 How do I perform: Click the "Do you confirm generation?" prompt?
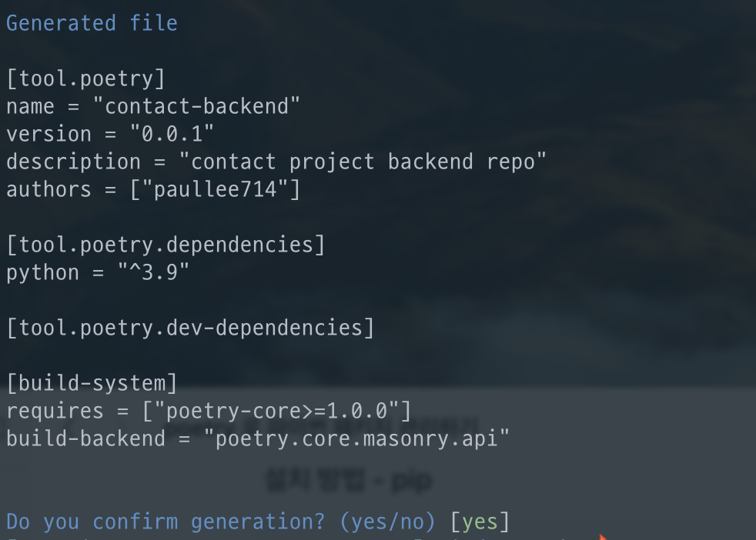coord(166,522)
